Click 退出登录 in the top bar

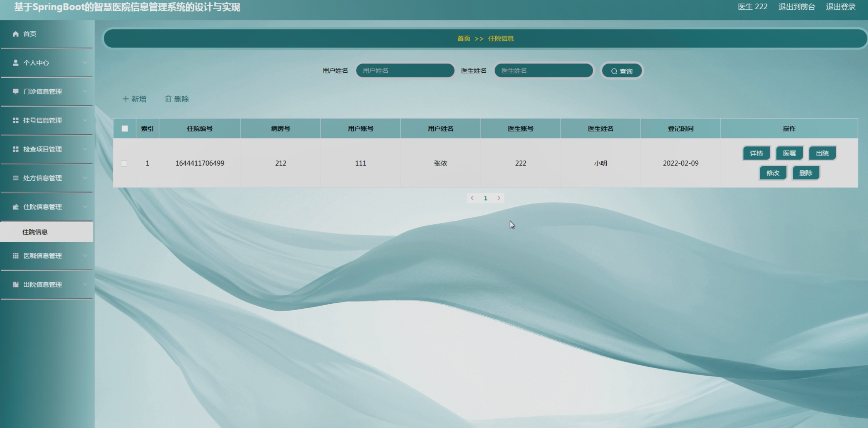coord(840,7)
